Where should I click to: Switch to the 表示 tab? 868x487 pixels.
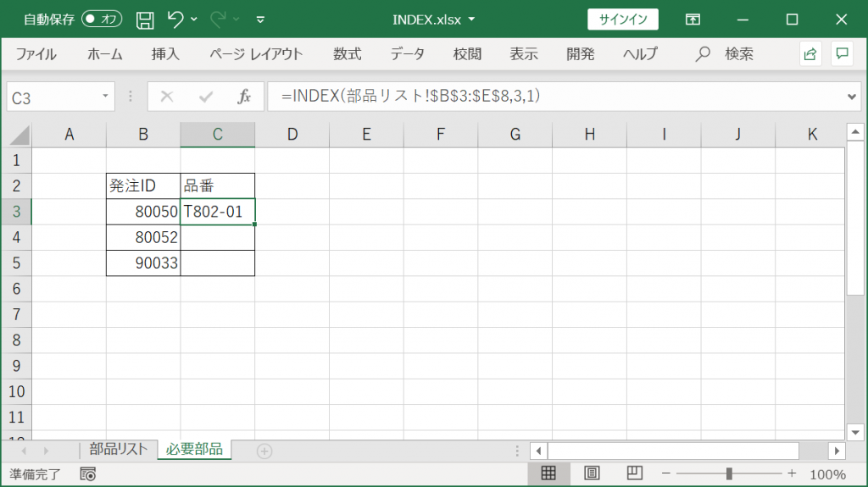tap(524, 54)
